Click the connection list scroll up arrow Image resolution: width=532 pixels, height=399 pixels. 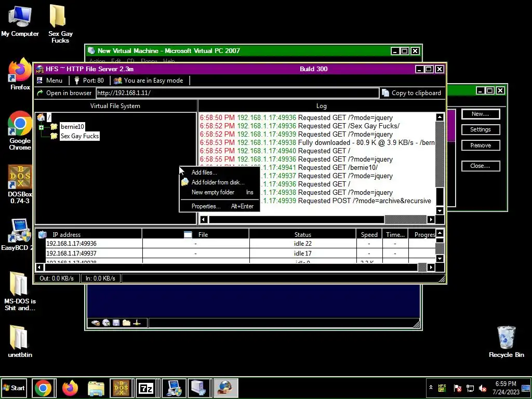440,233
